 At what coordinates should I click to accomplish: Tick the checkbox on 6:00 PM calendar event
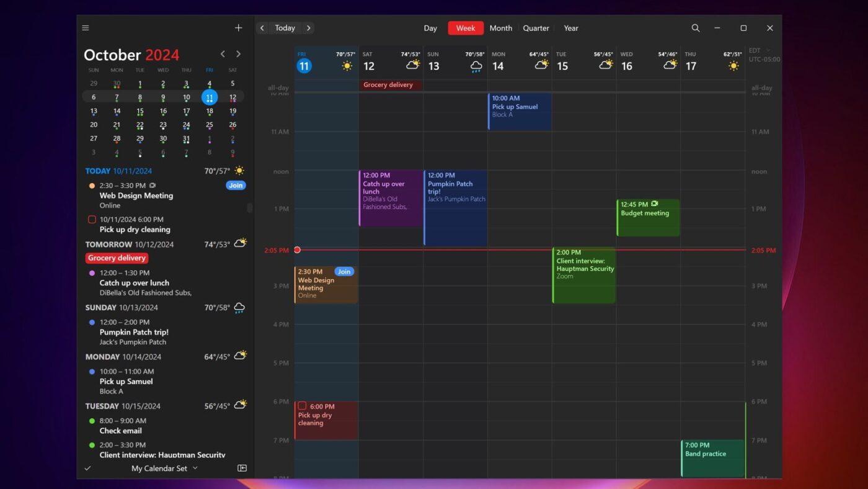click(303, 406)
